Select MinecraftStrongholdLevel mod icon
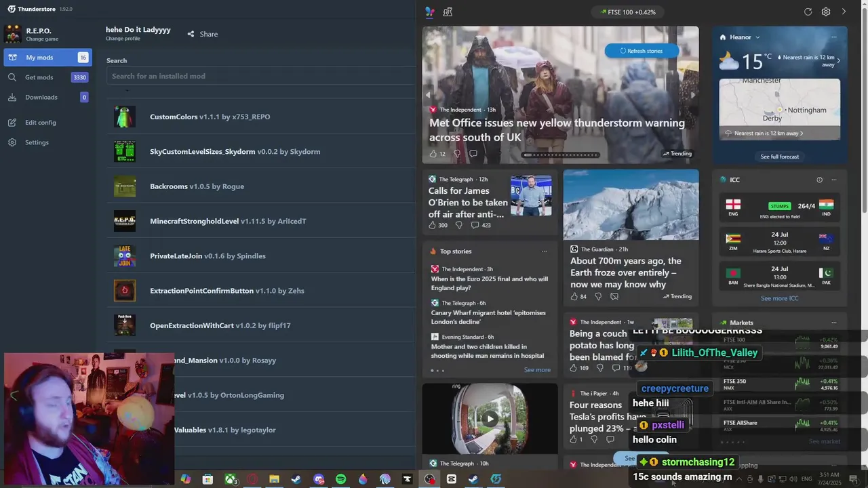868x488 pixels. [x=125, y=221]
